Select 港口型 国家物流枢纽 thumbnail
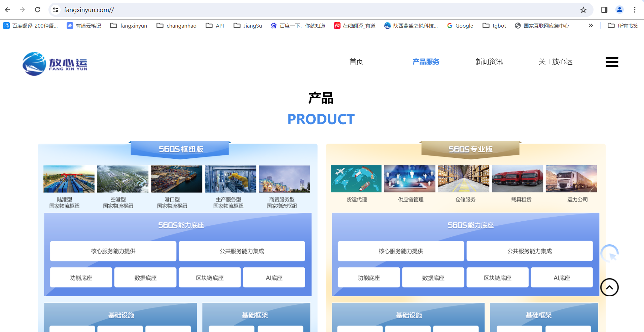644x332 pixels. [177, 179]
